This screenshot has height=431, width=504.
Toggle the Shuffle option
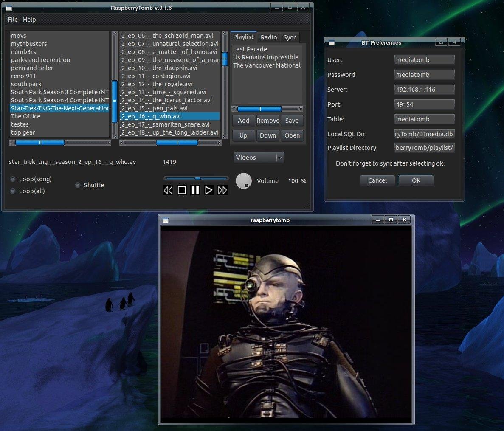pos(78,185)
